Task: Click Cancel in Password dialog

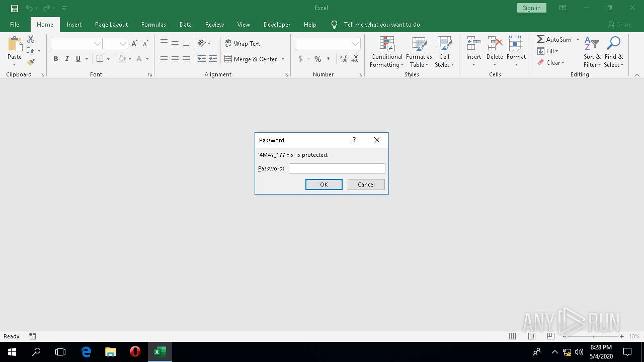Action: (366, 185)
